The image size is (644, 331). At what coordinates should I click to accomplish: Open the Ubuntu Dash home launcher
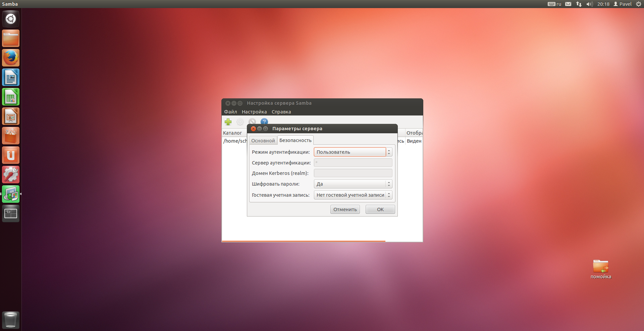tap(11, 19)
